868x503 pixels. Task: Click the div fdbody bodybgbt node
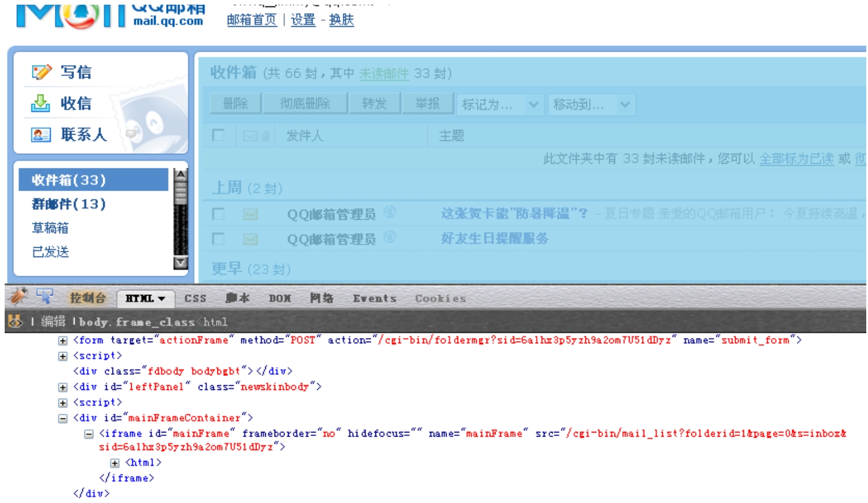tap(182, 371)
